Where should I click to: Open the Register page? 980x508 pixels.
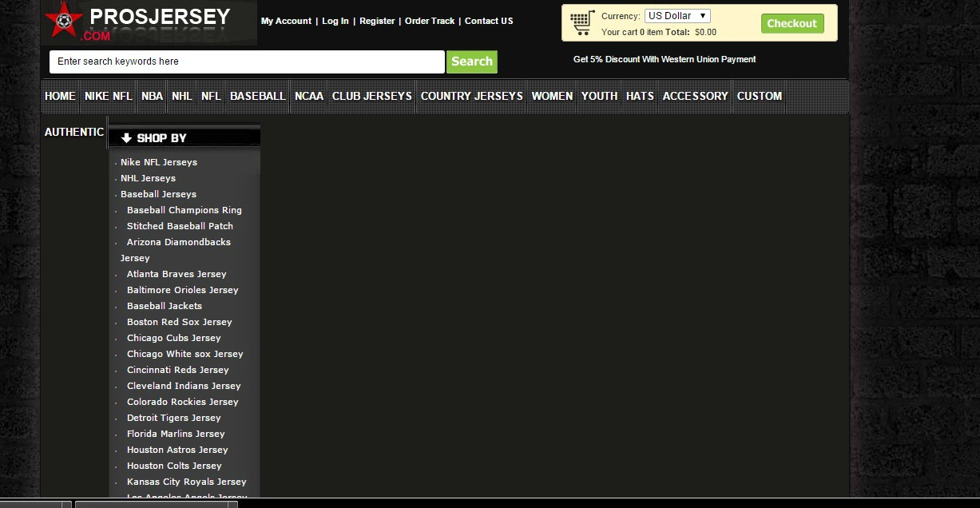click(x=377, y=22)
